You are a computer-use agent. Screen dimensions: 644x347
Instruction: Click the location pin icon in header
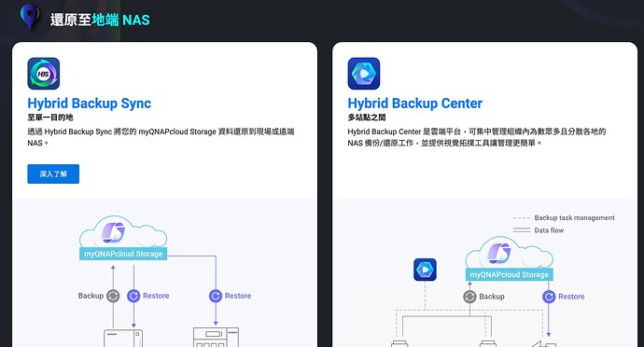30,17
